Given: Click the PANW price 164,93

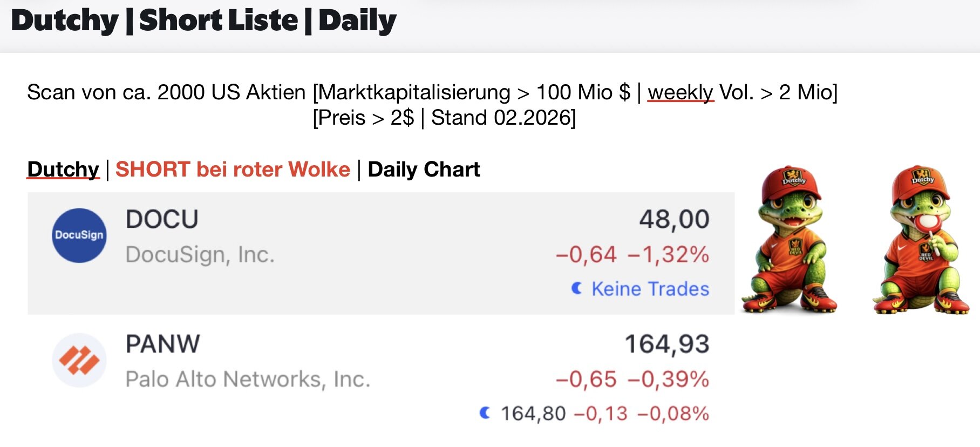Looking at the screenshot, I should point(666,344).
